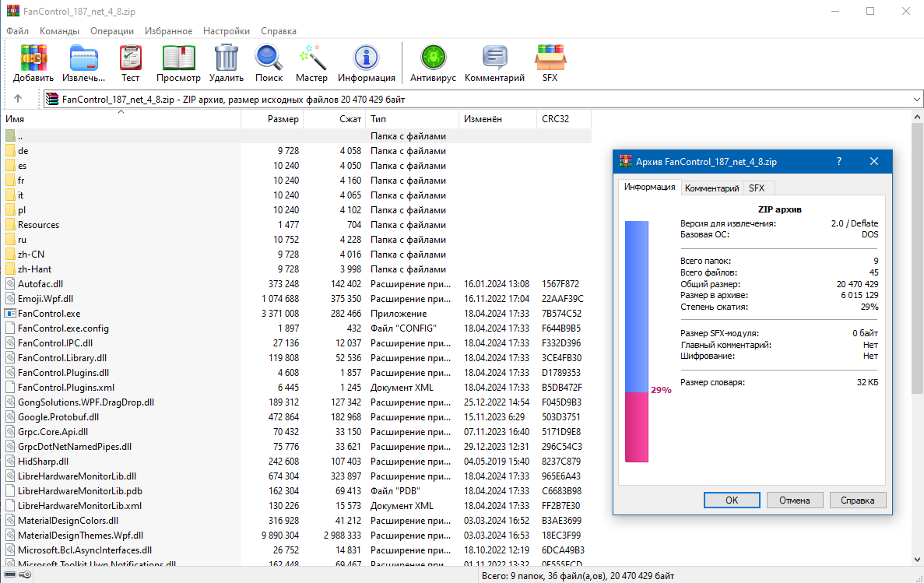Run the Тест (Test) archive tool
The image size is (924, 583).
click(x=130, y=62)
